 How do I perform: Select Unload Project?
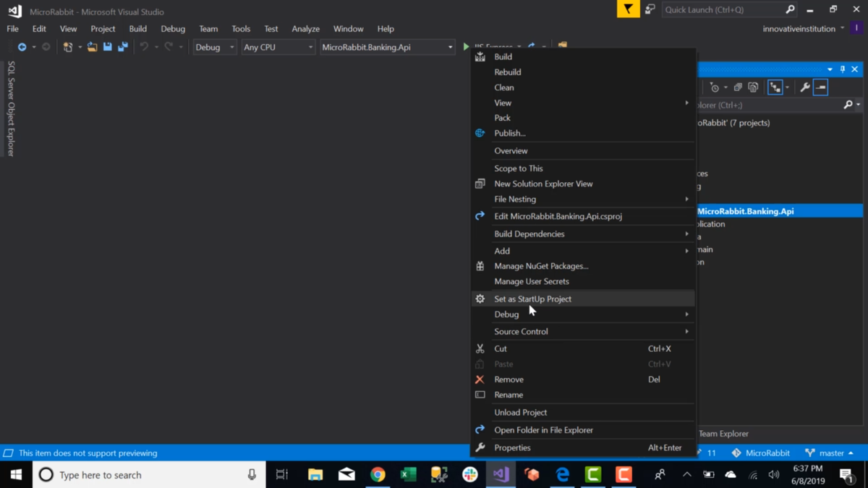point(583,412)
